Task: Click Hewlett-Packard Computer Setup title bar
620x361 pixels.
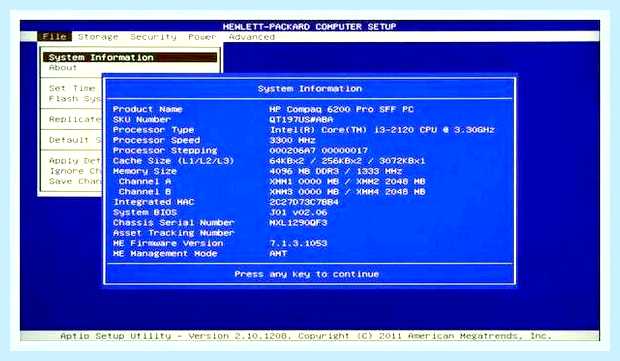Action: pos(310,26)
